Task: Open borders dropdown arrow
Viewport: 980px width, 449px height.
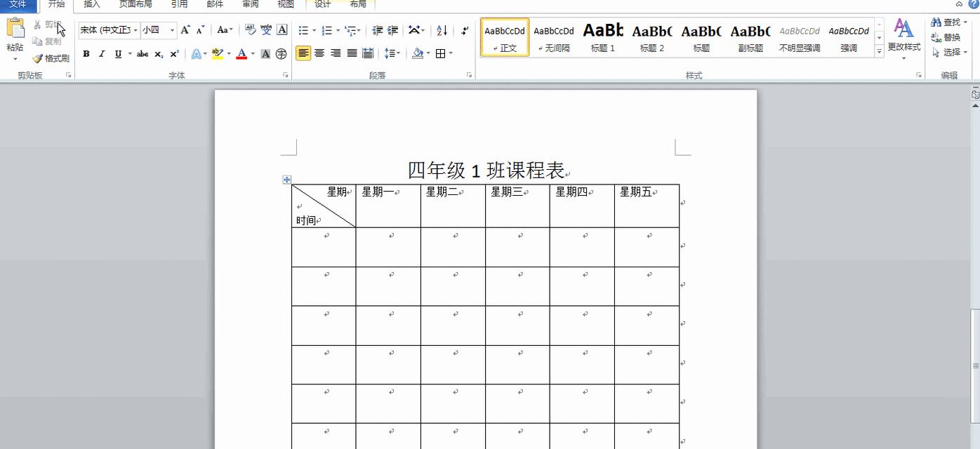Action: [x=451, y=53]
